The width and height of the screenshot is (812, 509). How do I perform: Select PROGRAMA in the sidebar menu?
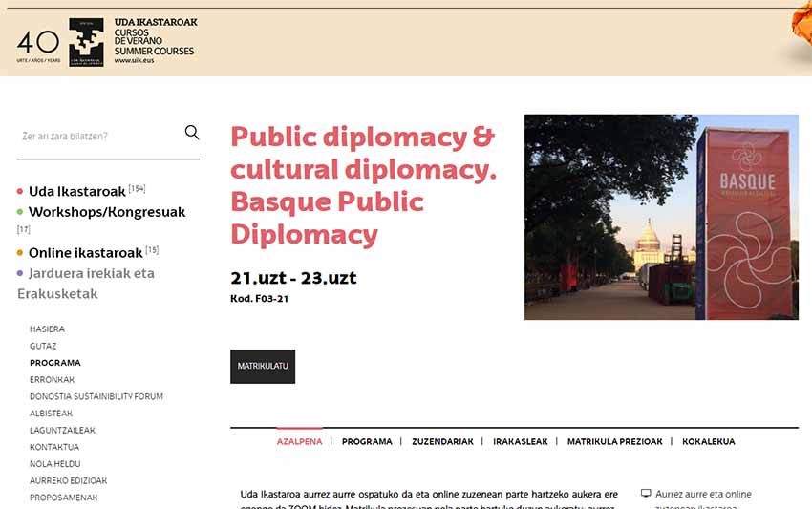[54, 363]
